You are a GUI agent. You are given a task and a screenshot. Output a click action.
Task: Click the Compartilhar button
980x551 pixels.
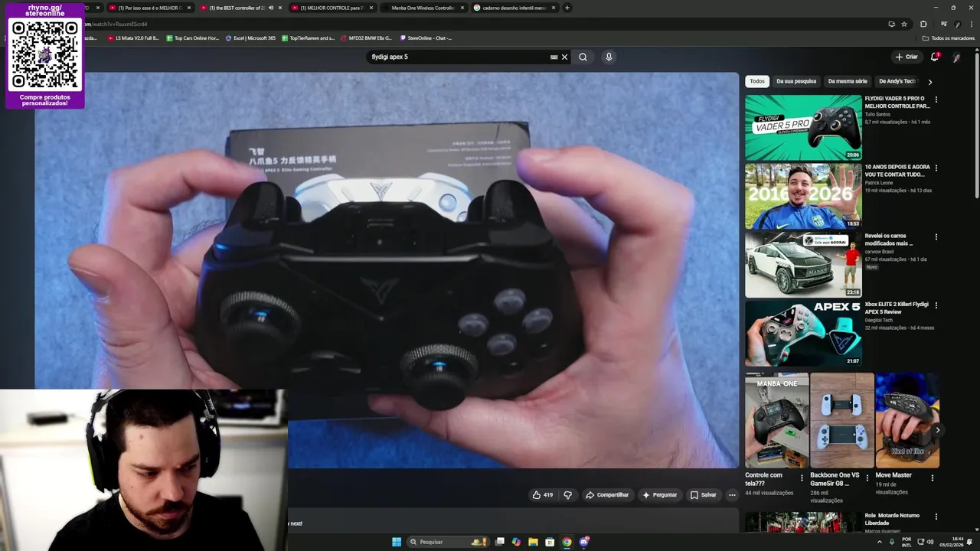607,495
